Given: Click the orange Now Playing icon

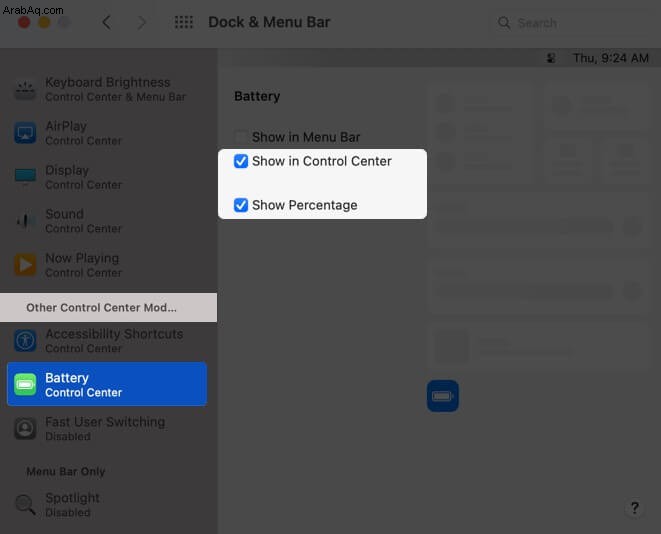Looking at the screenshot, I should tap(25, 265).
